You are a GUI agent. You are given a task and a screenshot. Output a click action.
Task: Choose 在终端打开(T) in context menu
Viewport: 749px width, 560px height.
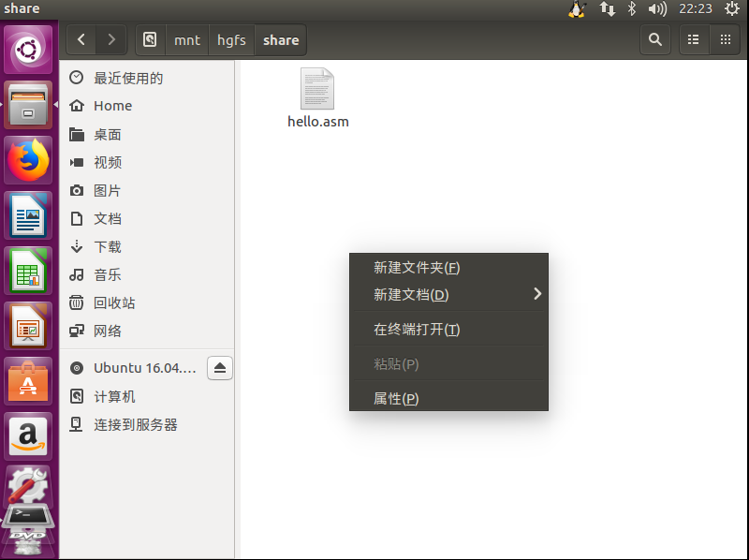point(449,330)
